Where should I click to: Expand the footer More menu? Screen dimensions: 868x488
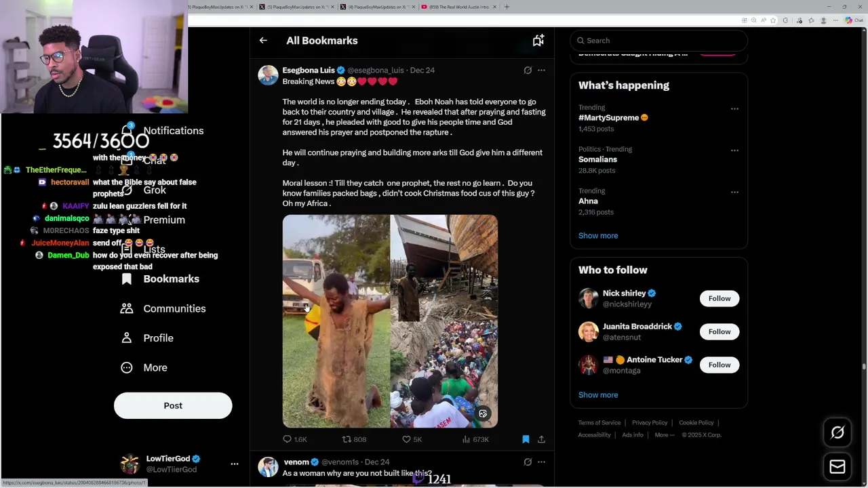pos(665,435)
